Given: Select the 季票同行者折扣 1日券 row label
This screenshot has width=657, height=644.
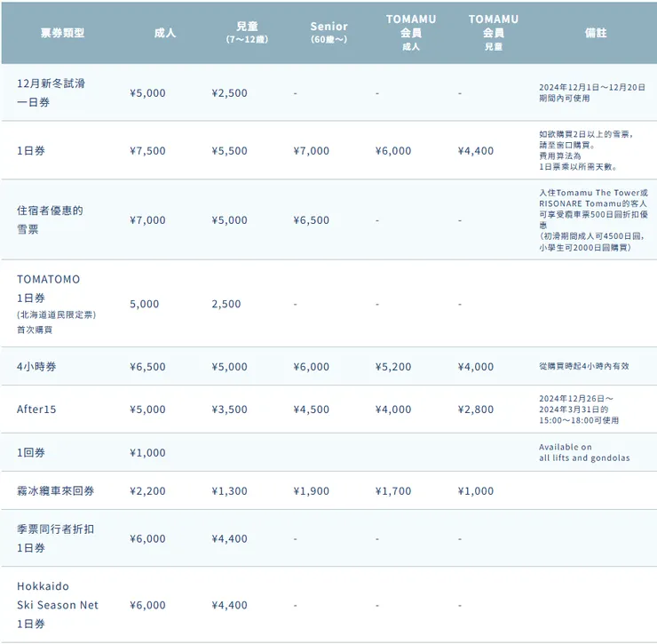Looking at the screenshot, I should pos(55,538).
